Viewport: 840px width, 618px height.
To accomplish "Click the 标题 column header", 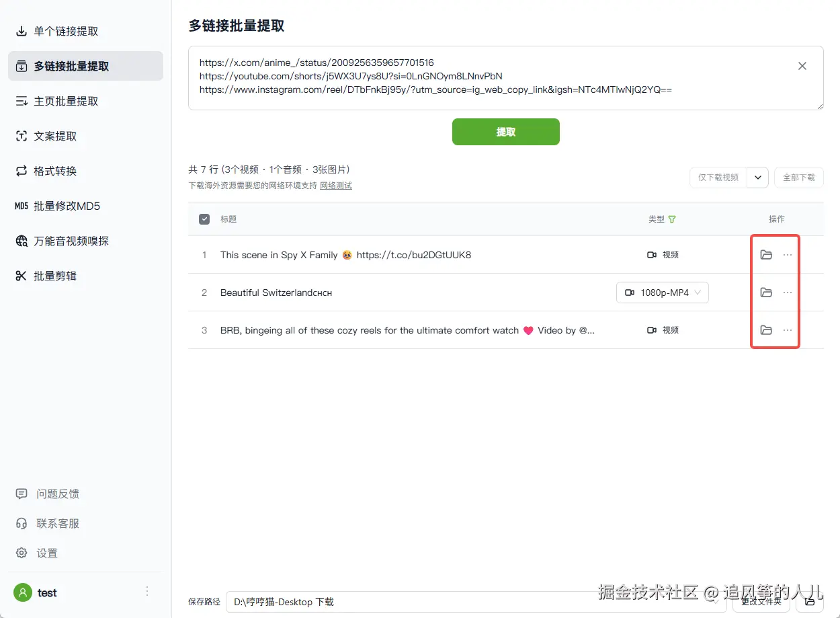I will click(x=228, y=219).
